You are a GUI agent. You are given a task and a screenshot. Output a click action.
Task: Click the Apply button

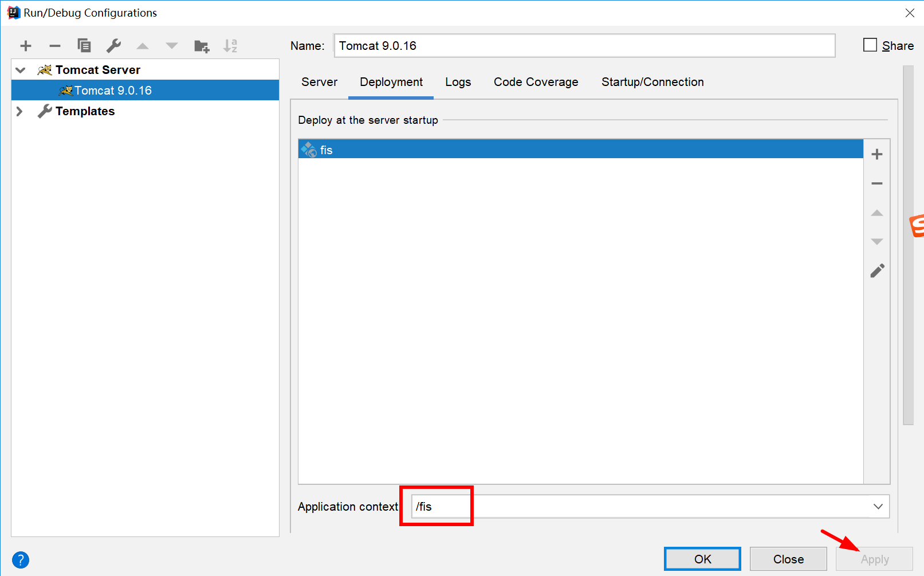[x=875, y=559]
